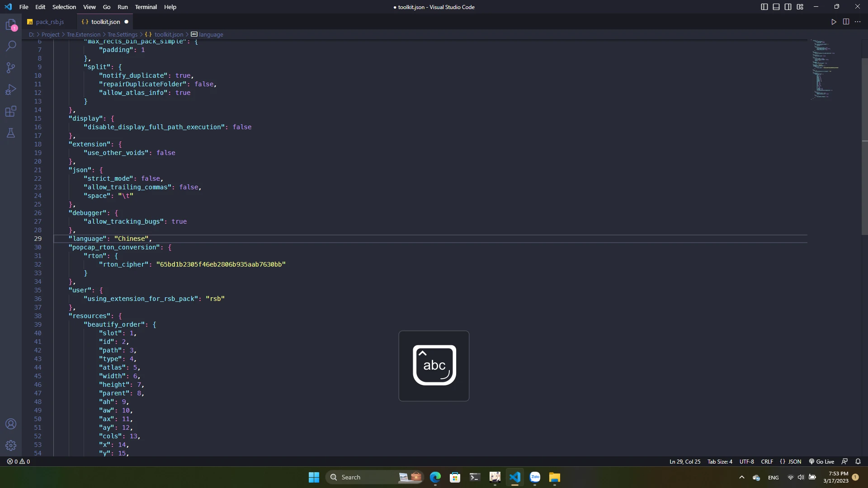Expand the Project breadcrumb
Screen dimensions: 868x488
pos(50,34)
